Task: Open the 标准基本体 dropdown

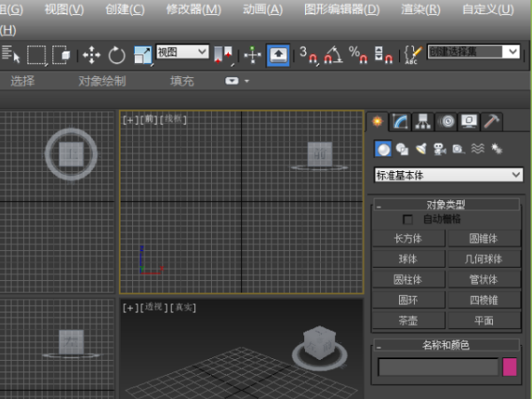Action: 449,175
